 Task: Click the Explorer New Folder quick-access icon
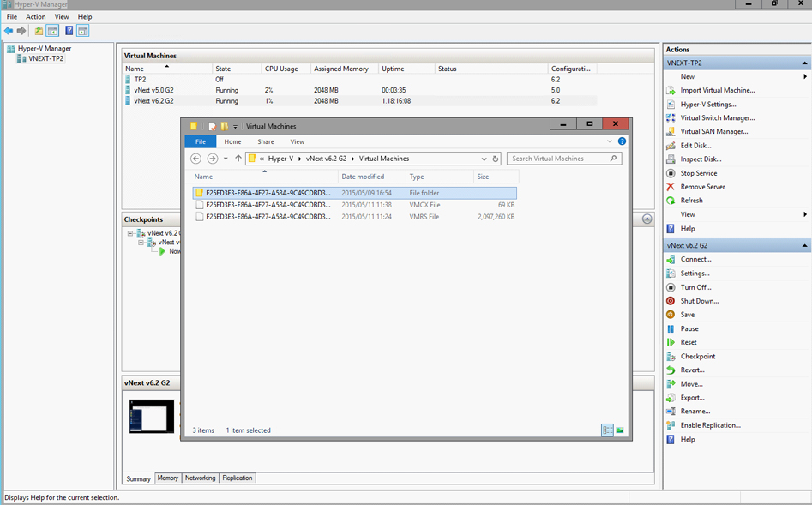click(x=225, y=126)
